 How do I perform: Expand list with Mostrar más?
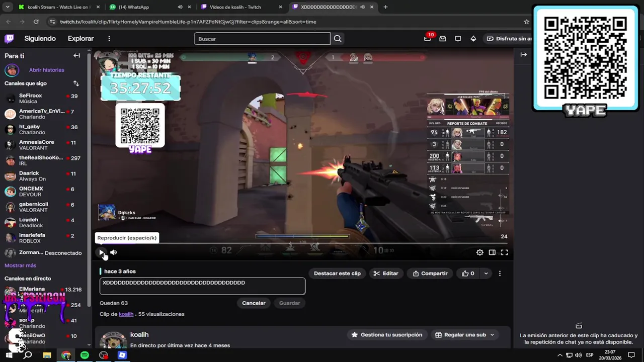tap(20, 265)
